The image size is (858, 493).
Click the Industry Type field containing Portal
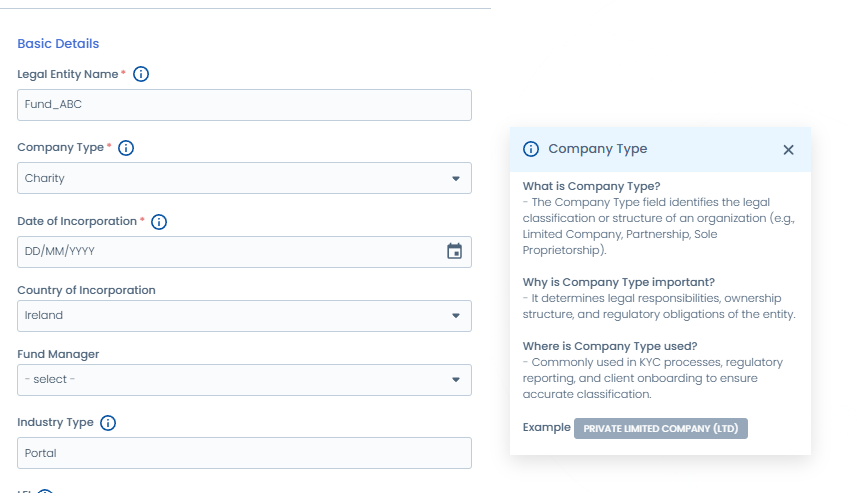tap(244, 453)
